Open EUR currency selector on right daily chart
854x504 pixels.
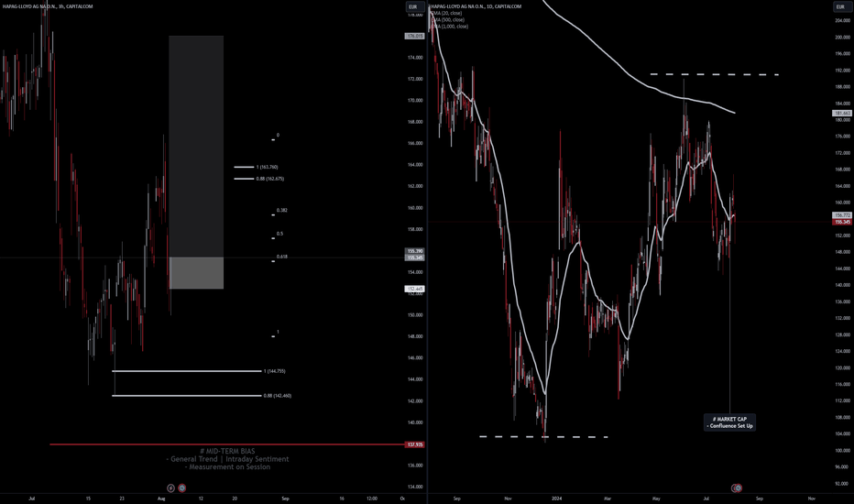[x=841, y=7]
